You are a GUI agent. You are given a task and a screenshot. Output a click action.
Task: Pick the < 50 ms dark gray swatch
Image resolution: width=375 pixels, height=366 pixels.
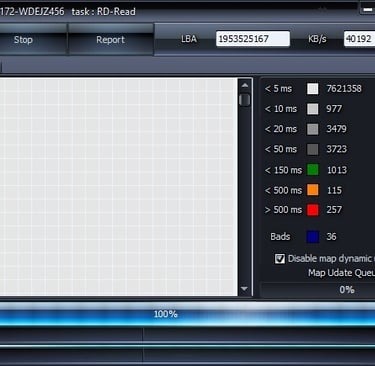pos(312,150)
